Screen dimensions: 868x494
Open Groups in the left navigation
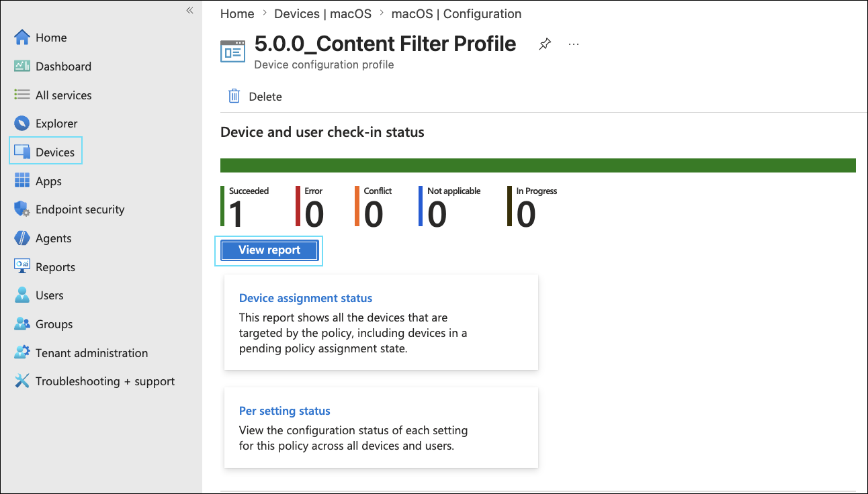tap(54, 324)
